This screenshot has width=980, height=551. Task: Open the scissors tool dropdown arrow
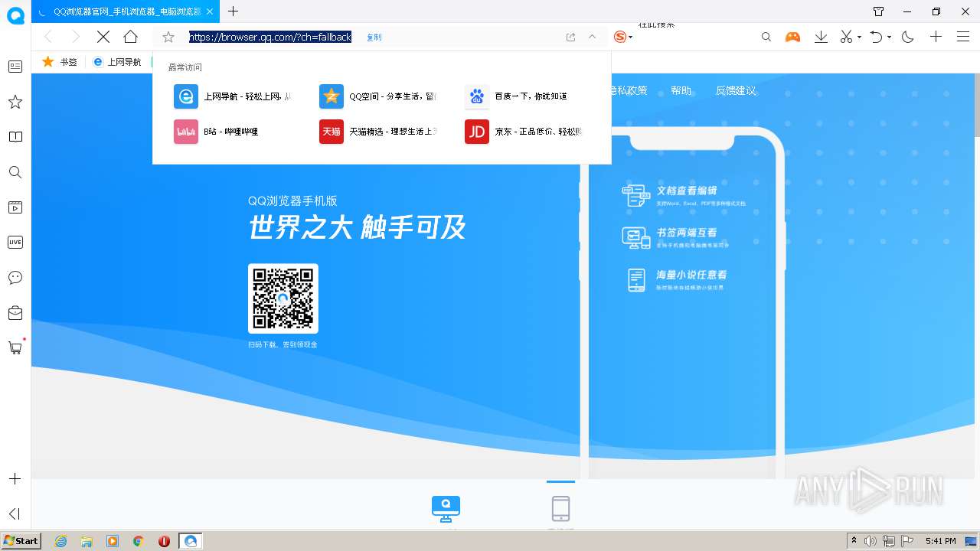point(859,37)
